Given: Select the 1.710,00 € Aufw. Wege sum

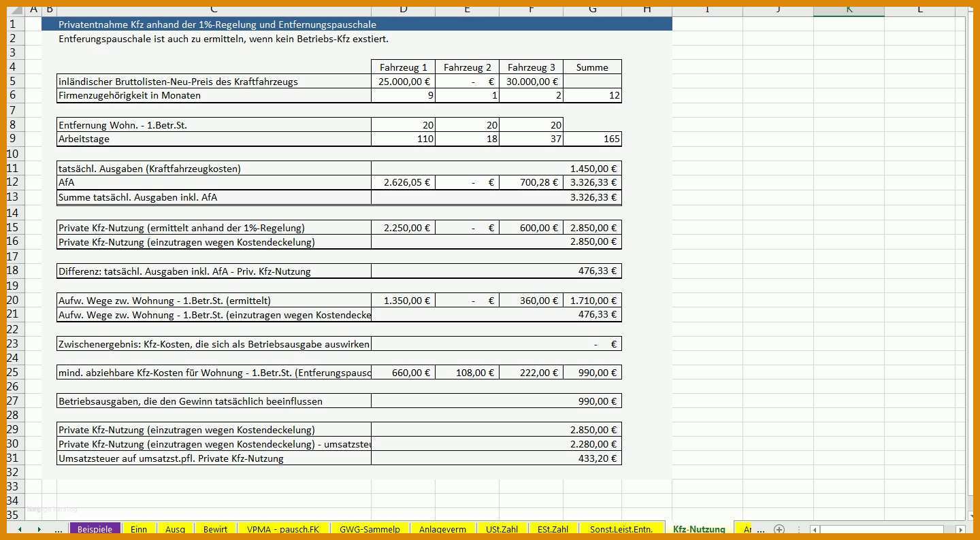Looking at the screenshot, I should coord(592,301).
